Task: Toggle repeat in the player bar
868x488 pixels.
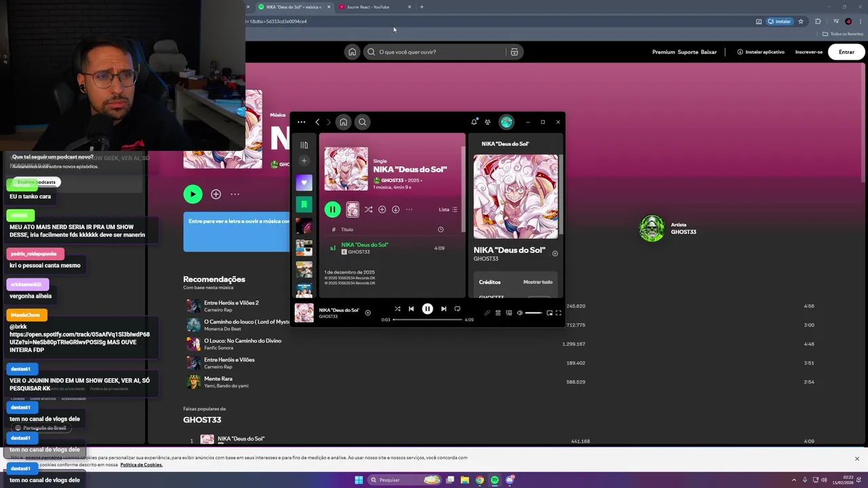Action: coord(457,308)
